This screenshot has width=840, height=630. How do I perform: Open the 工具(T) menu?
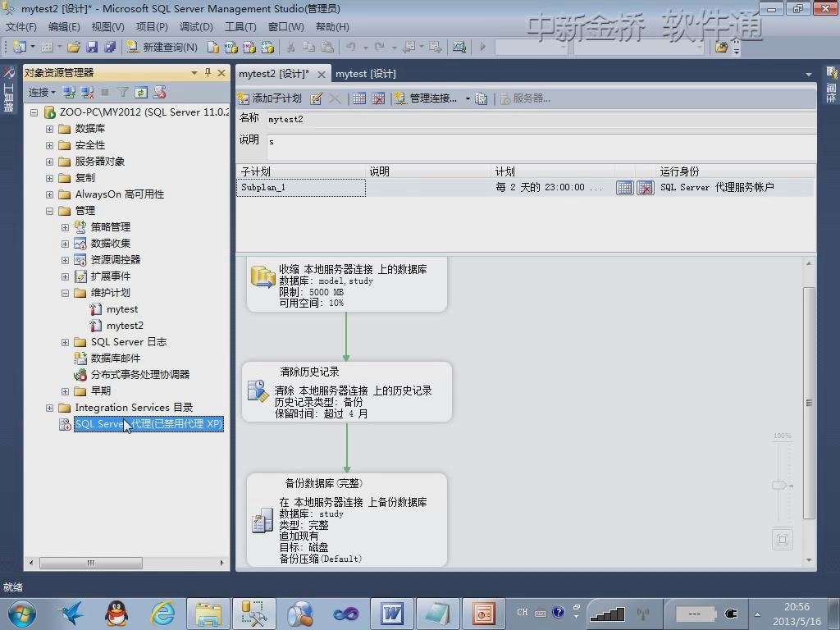(240, 27)
